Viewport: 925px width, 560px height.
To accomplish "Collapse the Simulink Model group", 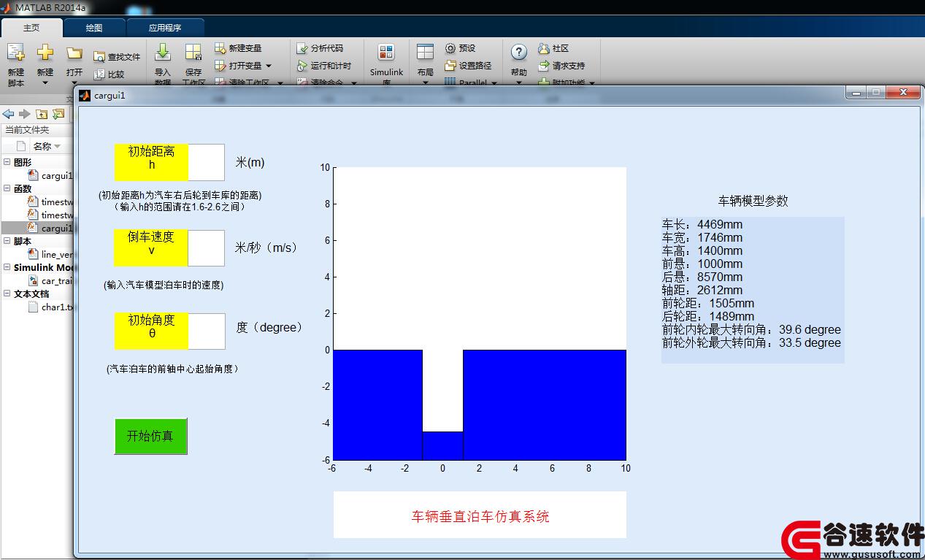I will pos(7,267).
